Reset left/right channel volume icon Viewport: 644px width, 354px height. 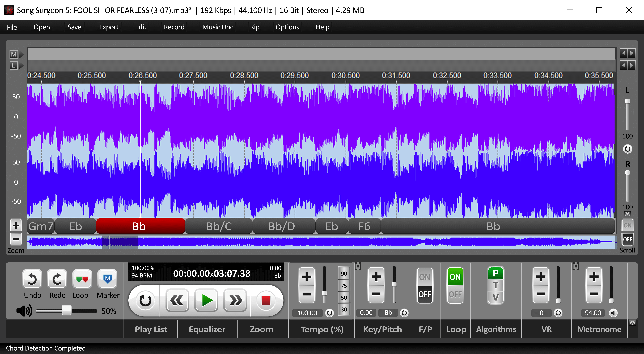point(627,149)
